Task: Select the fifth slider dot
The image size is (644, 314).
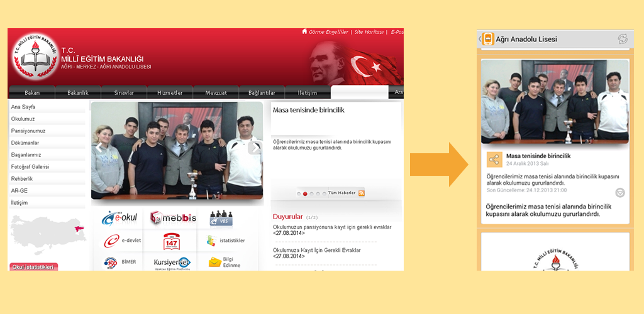Action: (x=325, y=194)
